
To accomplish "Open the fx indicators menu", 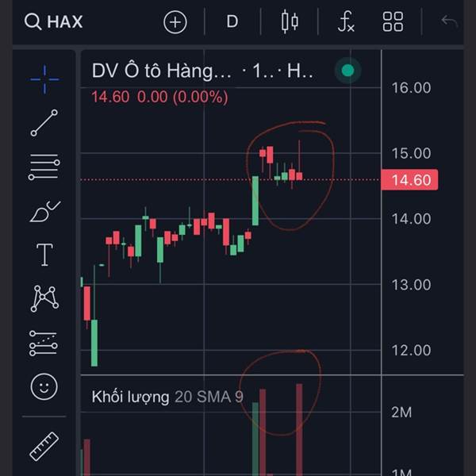I will (346, 21).
